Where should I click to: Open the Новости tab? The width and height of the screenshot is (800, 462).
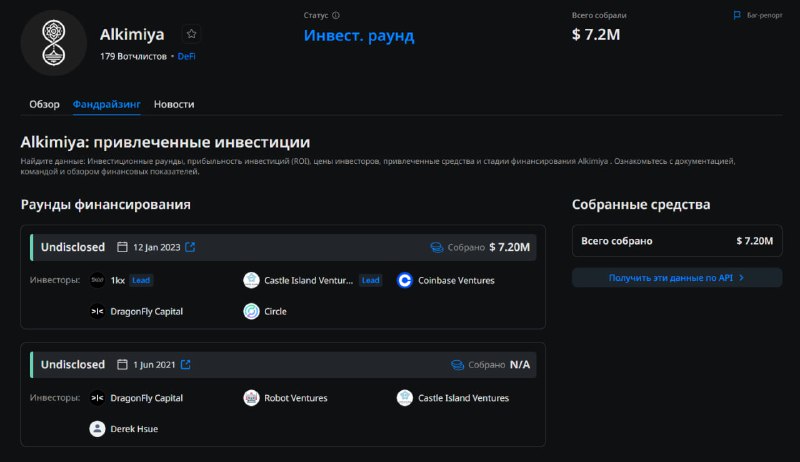pos(174,104)
